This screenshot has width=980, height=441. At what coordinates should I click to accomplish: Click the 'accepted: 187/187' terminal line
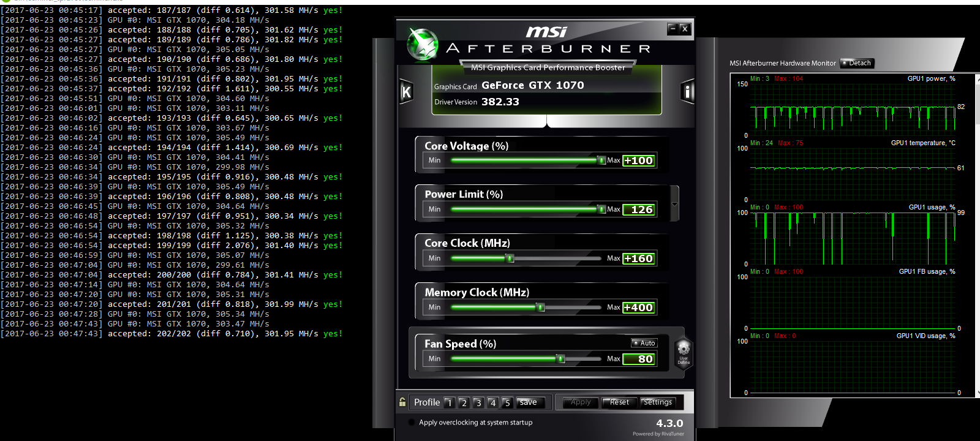171,10
